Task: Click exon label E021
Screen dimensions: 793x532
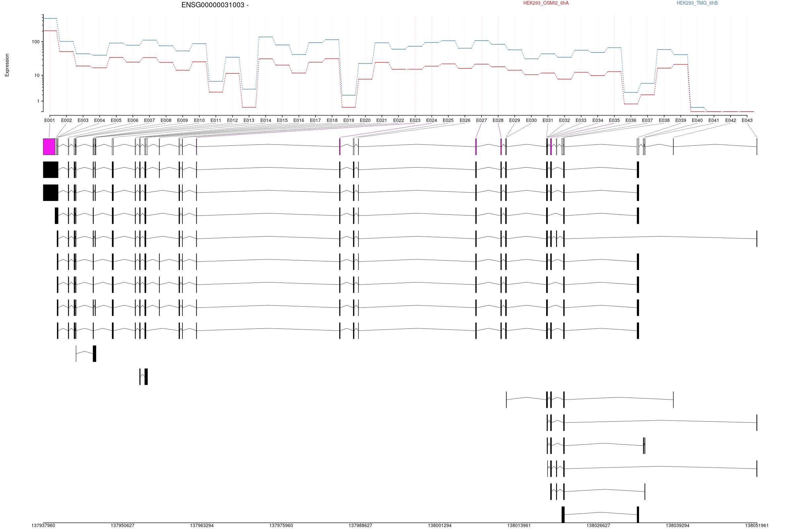Action: click(382, 121)
